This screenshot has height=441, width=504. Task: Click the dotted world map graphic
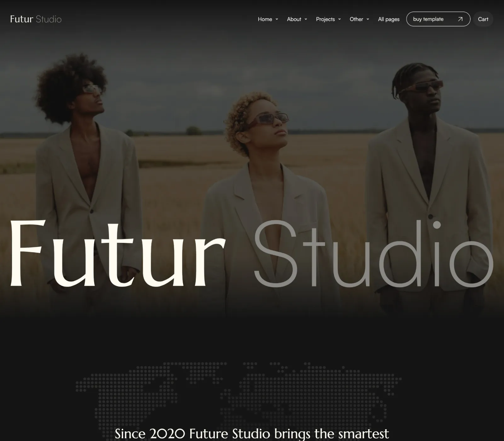(239, 400)
